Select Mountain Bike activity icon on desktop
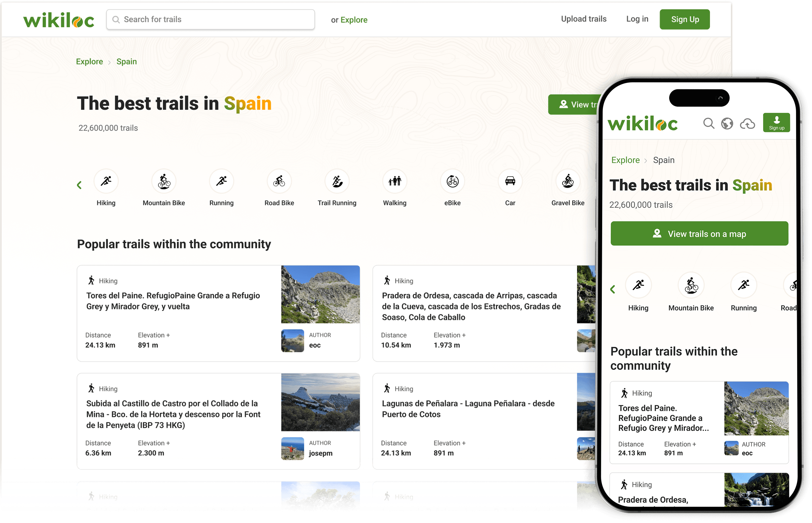The width and height of the screenshot is (812, 523). tap(164, 181)
